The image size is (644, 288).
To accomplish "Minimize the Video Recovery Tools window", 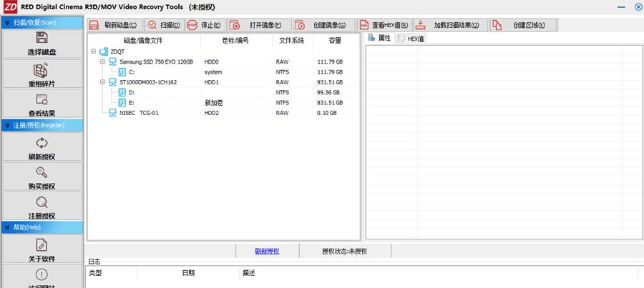I will pyautogui.click(x=622, y=7).
